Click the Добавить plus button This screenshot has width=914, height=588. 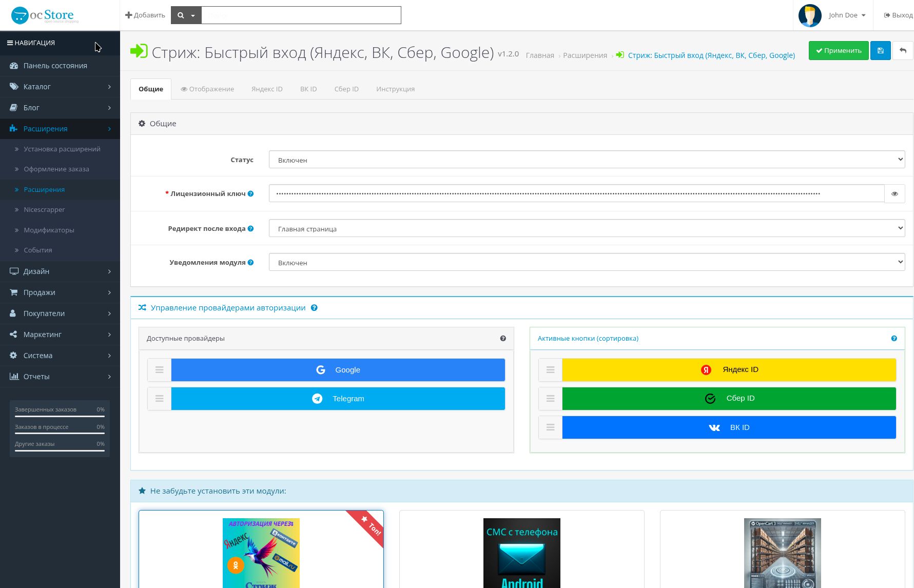[145, 15]
